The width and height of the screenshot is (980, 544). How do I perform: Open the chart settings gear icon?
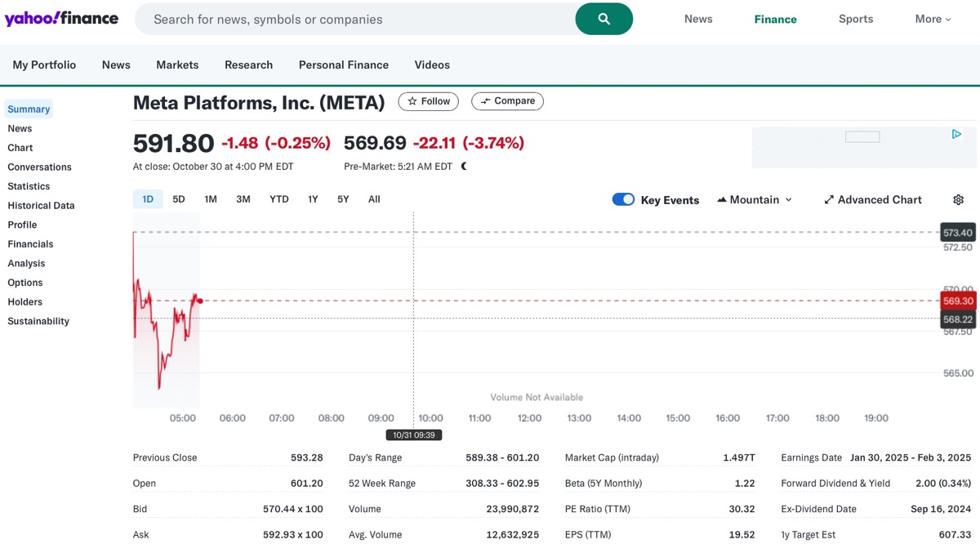tap(958, 198)
